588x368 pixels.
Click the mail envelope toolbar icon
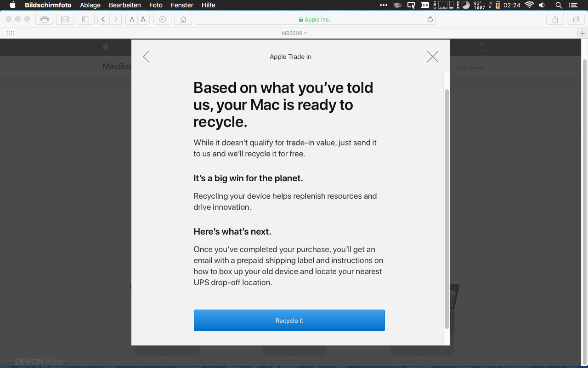click(x=65, y=19)
